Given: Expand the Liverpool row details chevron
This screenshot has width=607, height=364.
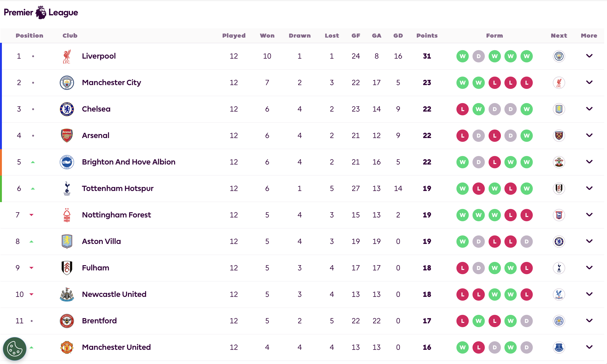Looking at the screenshot, I should (589, 56).
